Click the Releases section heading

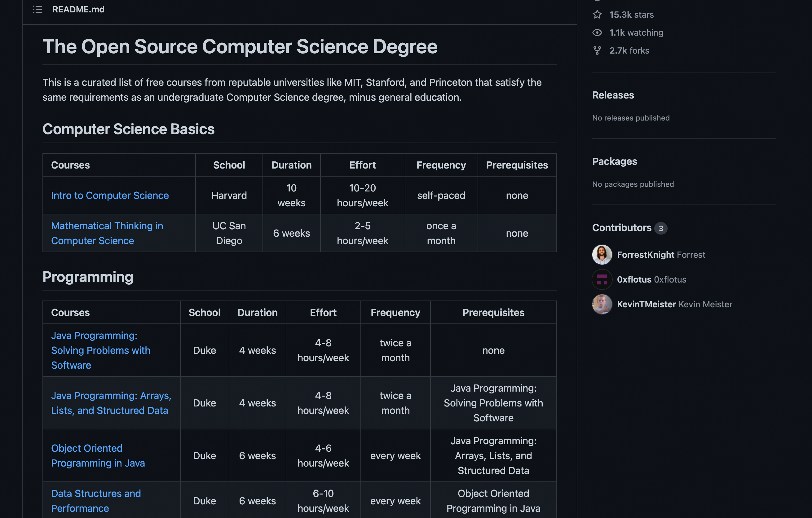click(613, 95)
